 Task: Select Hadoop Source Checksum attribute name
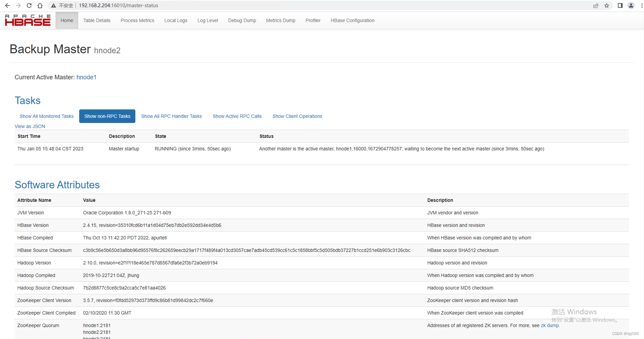click(45, 288)
